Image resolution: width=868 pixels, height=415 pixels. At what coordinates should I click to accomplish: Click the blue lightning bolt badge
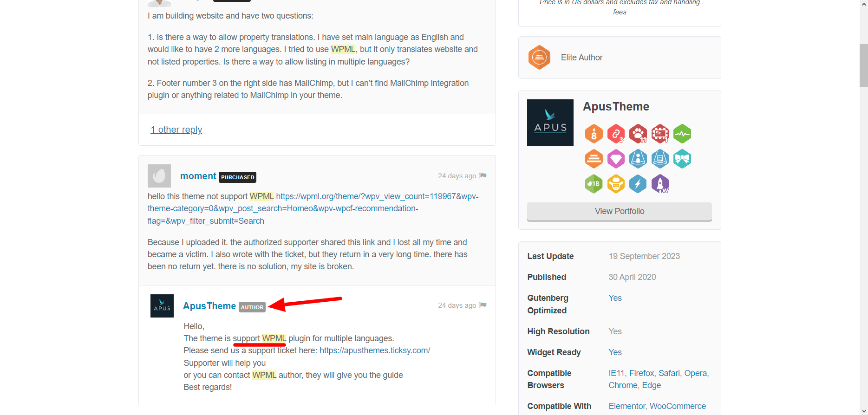point(638,184)
